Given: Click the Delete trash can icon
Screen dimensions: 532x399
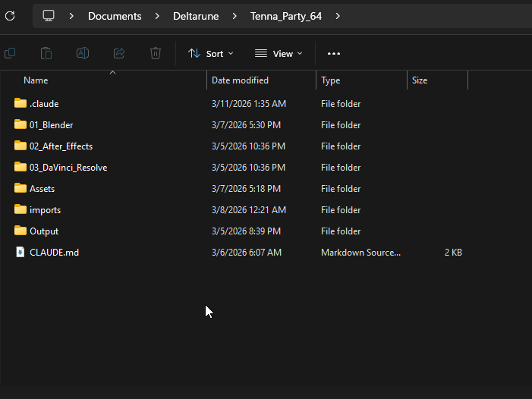Looking at the screenshot, I should click(156, 53).
